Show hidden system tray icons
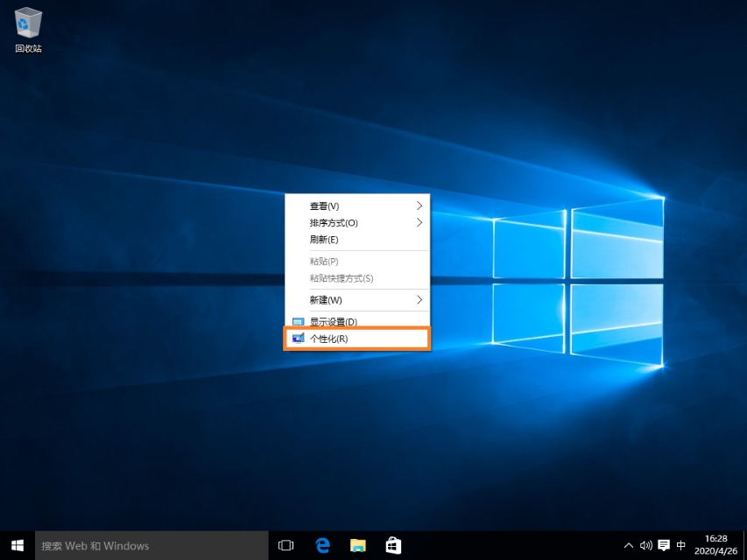The image size is (747, 560). point(628,545)
